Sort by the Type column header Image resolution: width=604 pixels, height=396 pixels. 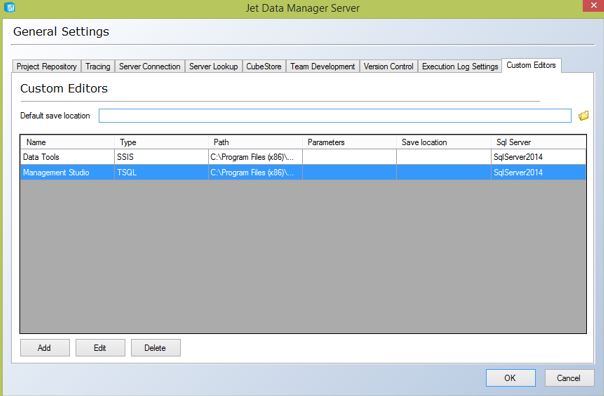[161, 142]
